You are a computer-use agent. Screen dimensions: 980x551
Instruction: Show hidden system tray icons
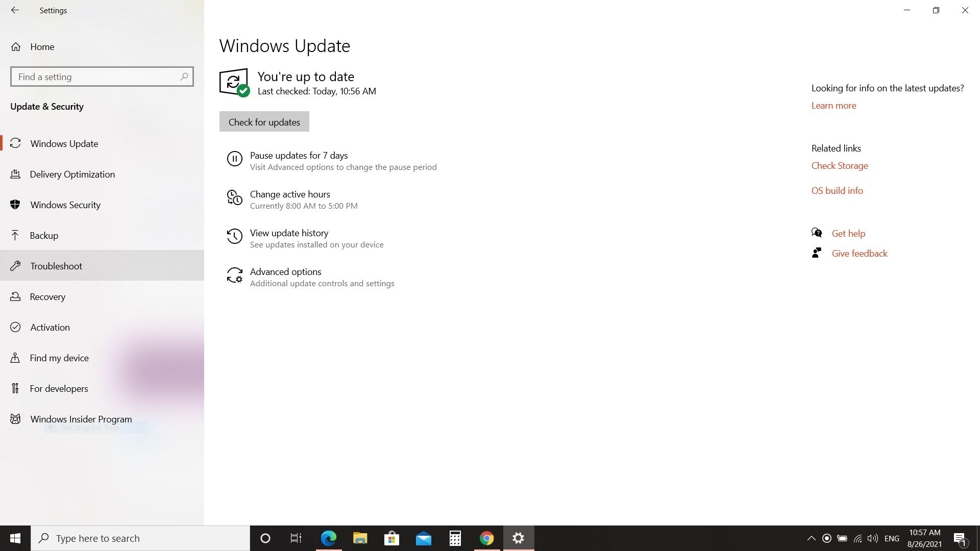pos(811,538)
